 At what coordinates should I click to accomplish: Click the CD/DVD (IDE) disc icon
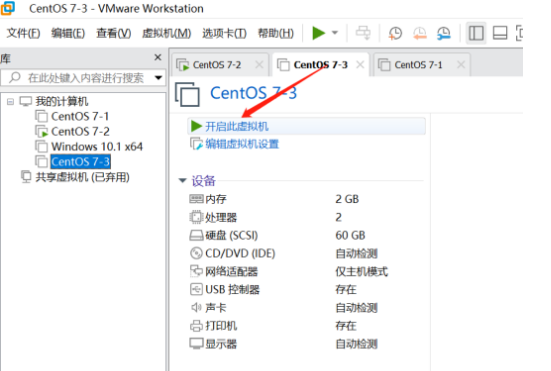coord(196,253)
